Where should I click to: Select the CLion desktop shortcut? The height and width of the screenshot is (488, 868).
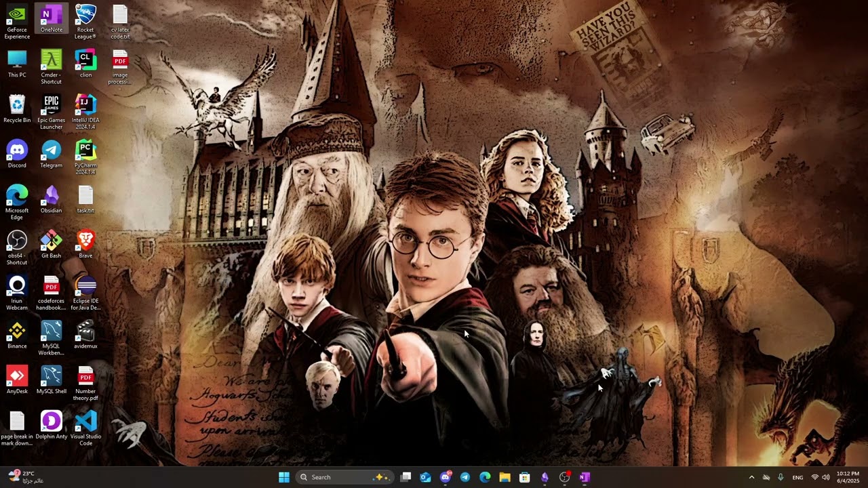(x=85, y=64)
